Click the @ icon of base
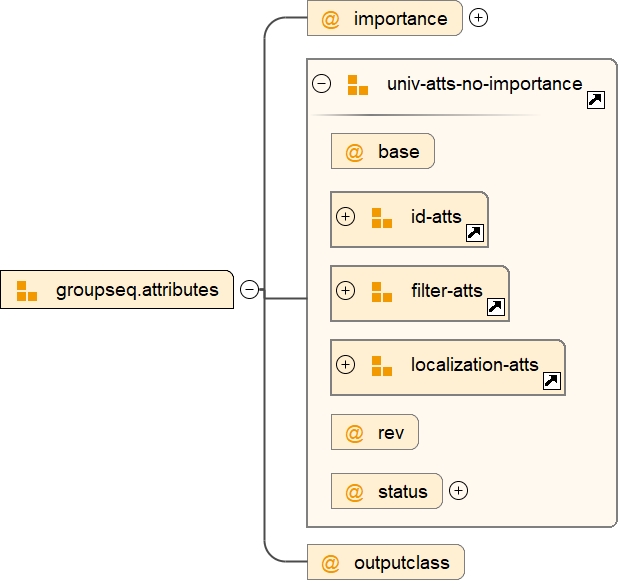Screen dimensions: 619x588 (x=354, y=152)
